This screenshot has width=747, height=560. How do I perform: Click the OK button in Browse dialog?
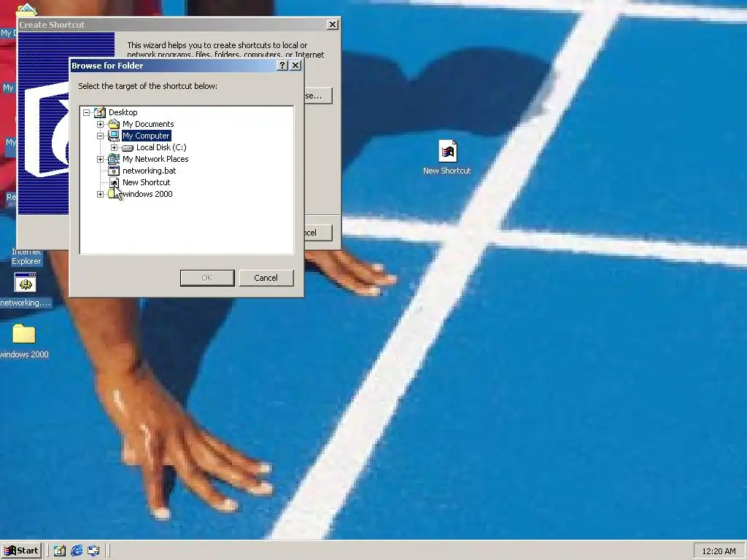tap(207, 278)
